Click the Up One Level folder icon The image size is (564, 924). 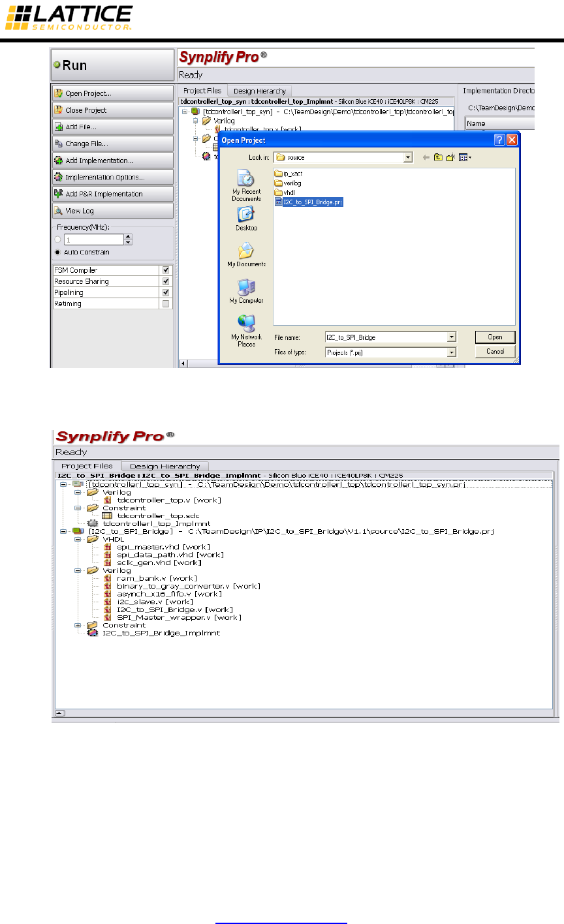tap(438, 157)
